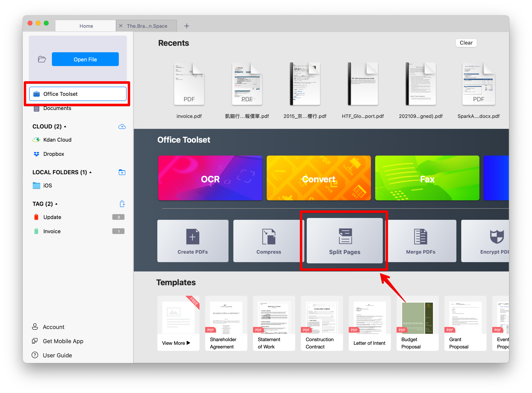Click Get Mobile App

click(x=58, y=341)
